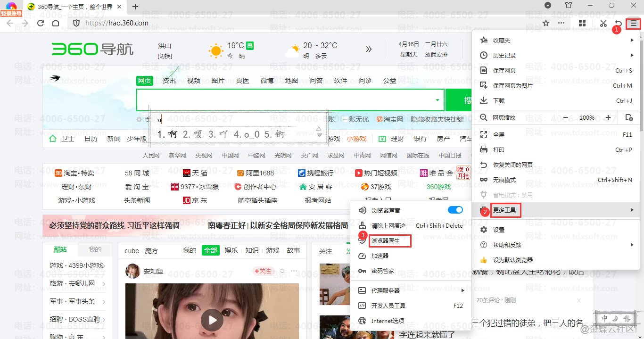Click the hamburger main menu icon
This screenshot has width=644, height=339.
634,23
